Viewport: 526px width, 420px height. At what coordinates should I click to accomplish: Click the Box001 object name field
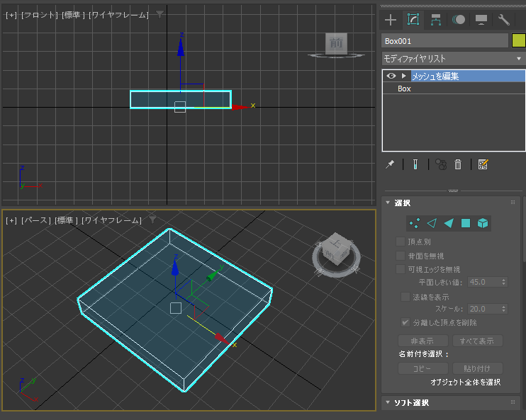[x=444, y=41]
